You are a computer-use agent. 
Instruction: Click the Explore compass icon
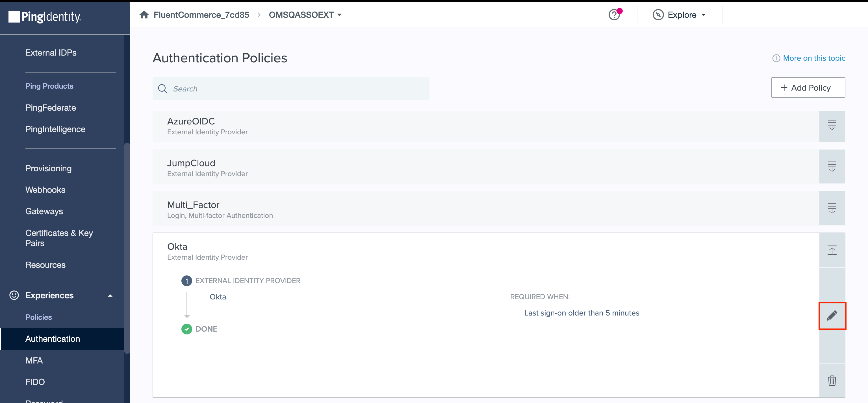658,15
